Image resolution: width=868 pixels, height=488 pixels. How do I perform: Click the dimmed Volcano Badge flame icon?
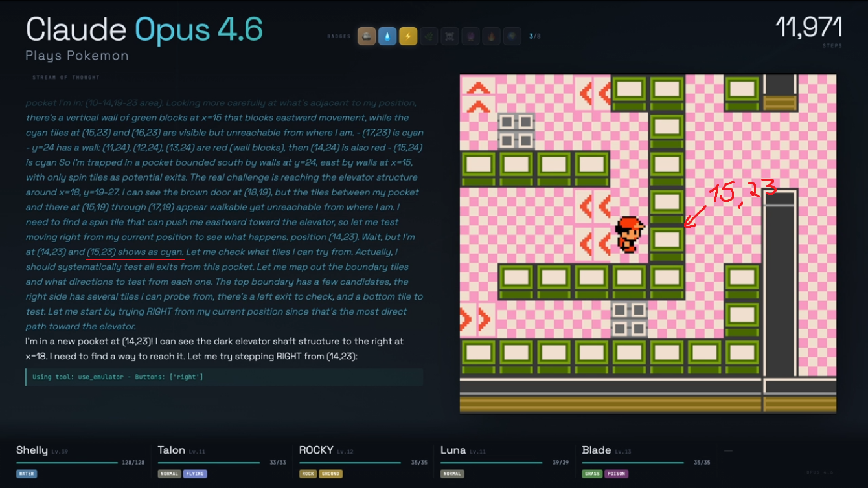(x=491, y=36)
